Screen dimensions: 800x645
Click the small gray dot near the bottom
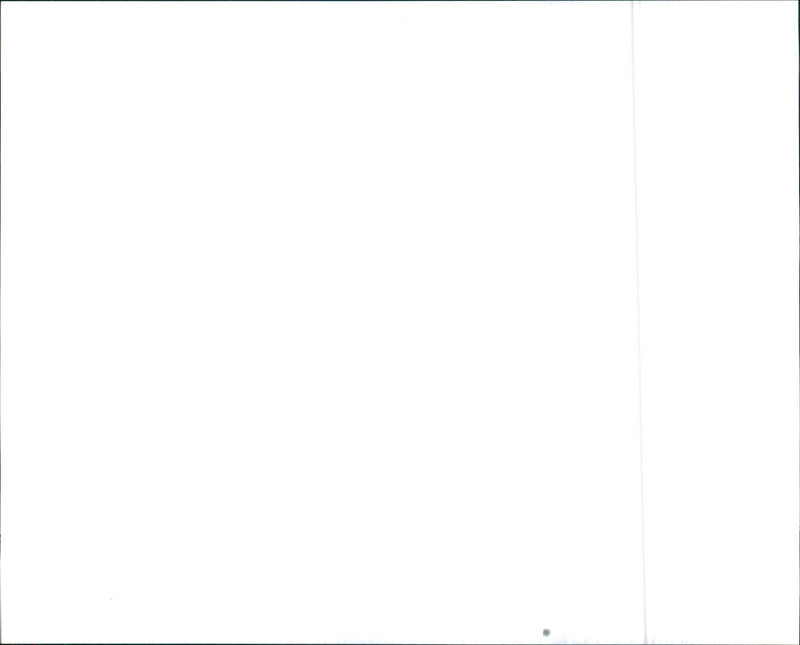coord(546,632)
